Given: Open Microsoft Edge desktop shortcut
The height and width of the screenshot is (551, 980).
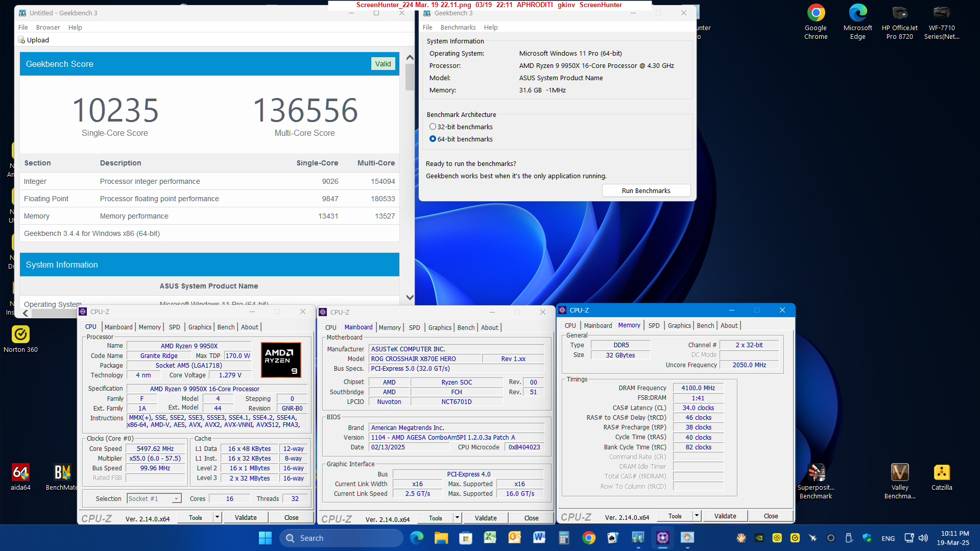Looking at the screenshot, I should [857, 22].
